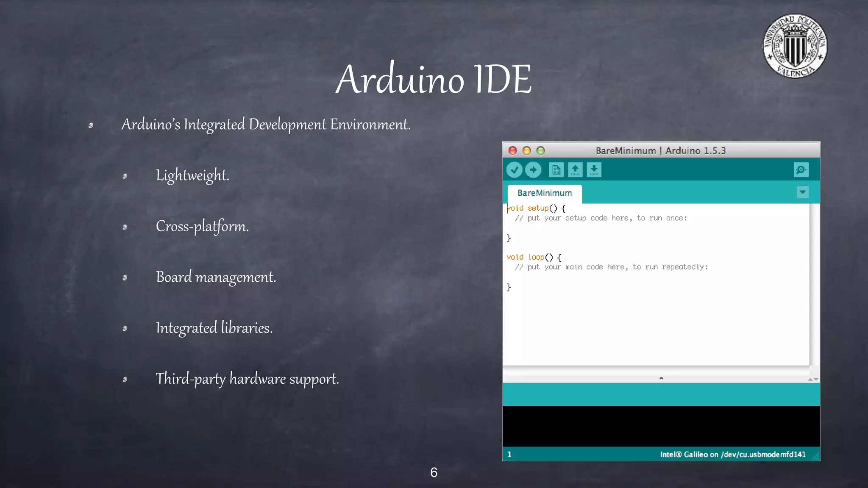Close the Arduino window via red button
This screenshot has height=488, width=868.
[x=513, y=150]
